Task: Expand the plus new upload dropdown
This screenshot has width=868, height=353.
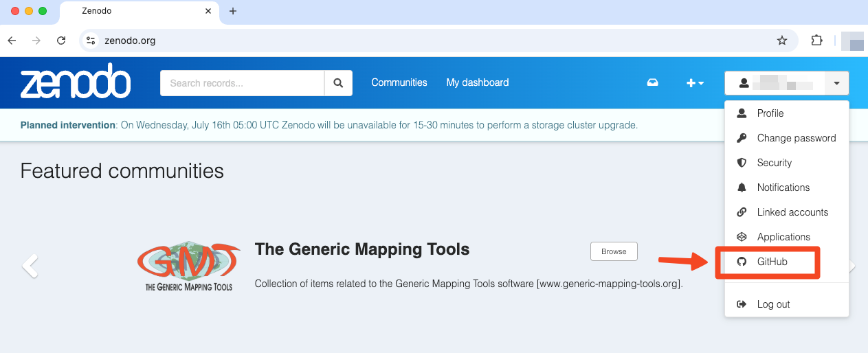Action: point(695,83)
